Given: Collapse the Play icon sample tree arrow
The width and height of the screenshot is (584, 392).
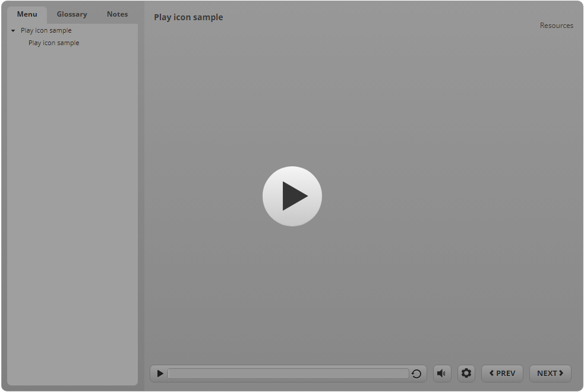Looking at the screenshot, I should pos(13,31).
